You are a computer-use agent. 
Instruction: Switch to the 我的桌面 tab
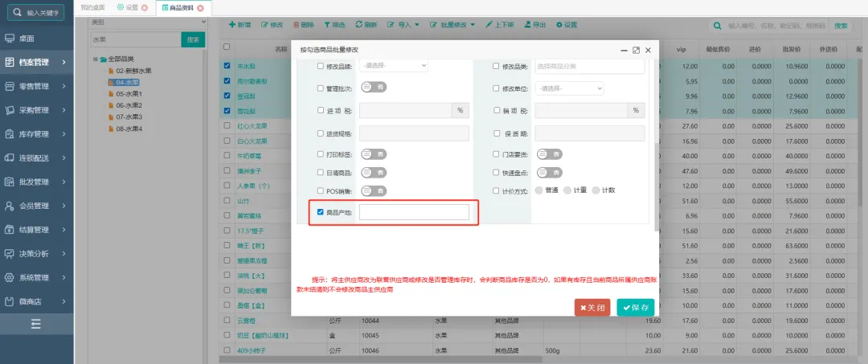point(93,7)
